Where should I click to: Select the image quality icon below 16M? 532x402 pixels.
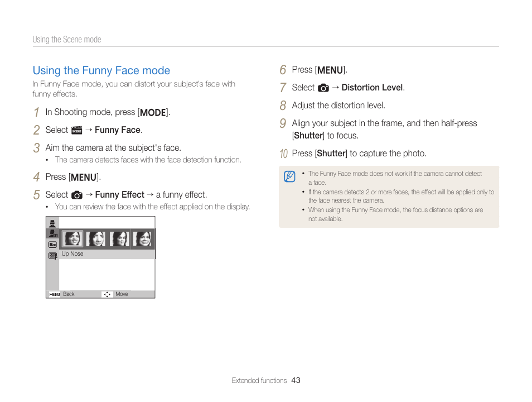click(52, 256)
